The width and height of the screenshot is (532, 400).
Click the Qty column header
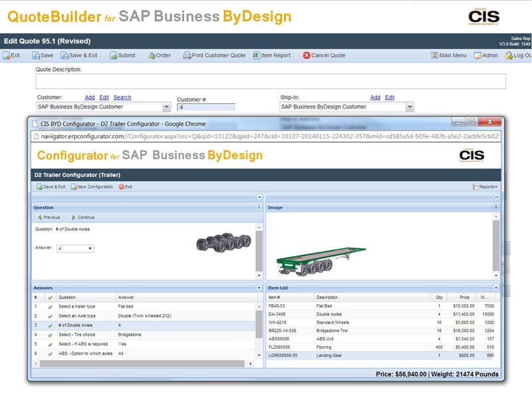click(439, 298)
